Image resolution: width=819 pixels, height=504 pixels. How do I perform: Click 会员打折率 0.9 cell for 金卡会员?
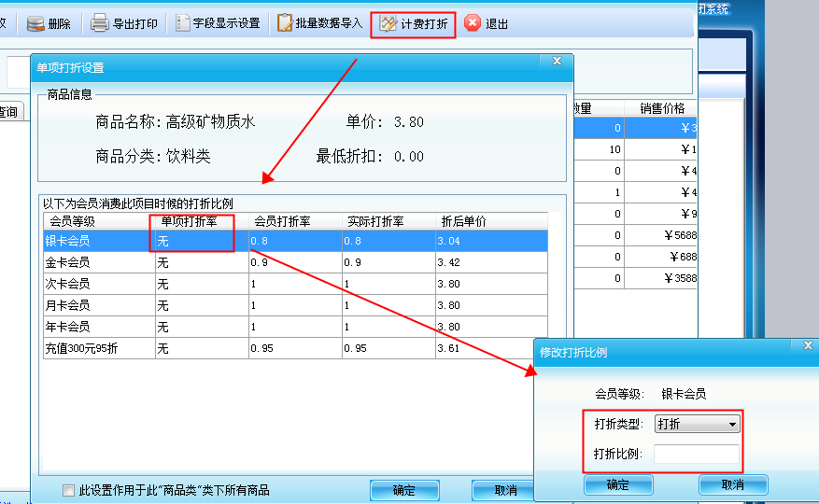(x=296, y=262)
